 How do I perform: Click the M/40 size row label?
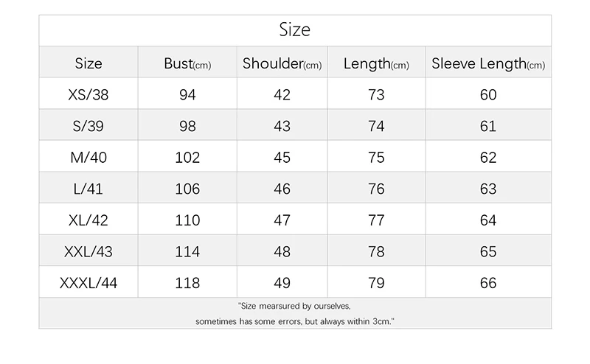88,158
